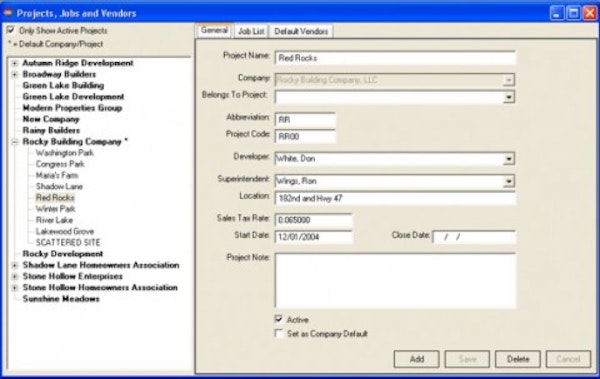The image size is (600, 379).
Task: Click the Location input field
Action: pyautogui.click(x=395, y=198)
